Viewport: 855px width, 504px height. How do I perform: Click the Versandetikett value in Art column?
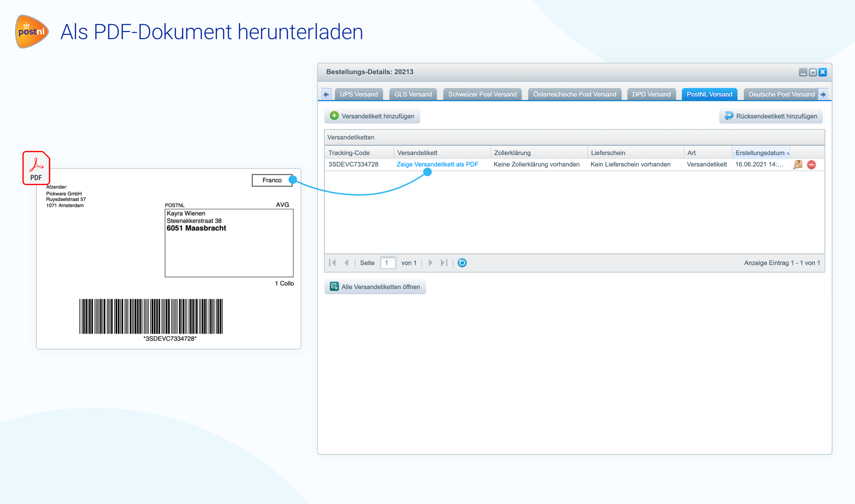pos(707,164)
